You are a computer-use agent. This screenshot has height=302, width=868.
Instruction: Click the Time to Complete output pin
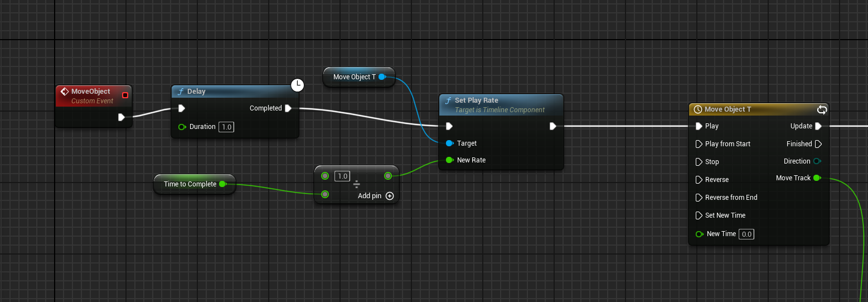coord(222,184)
